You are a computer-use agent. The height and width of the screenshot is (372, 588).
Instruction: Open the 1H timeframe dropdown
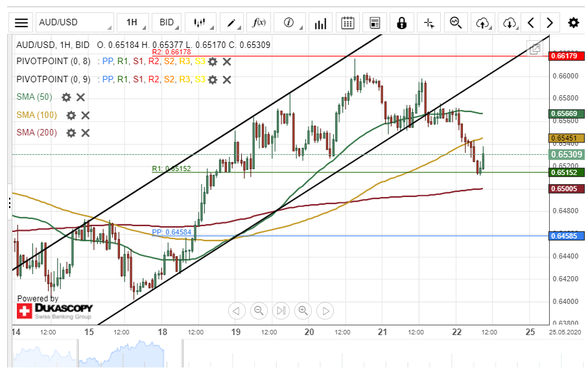point(133,23)
